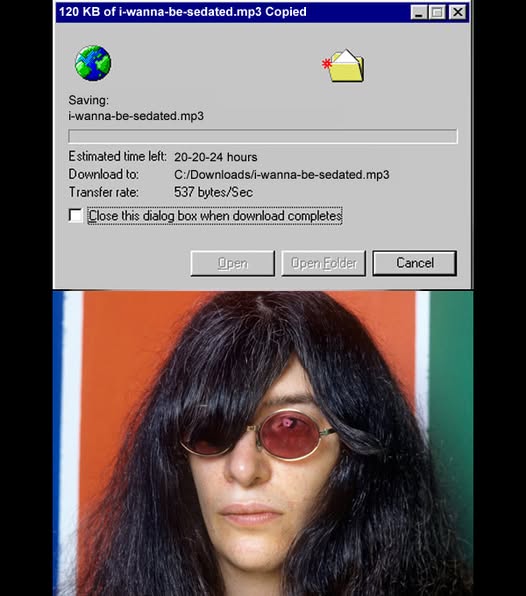
Task: Minimize the download dialog window
Action: click(x=419, y=12)
